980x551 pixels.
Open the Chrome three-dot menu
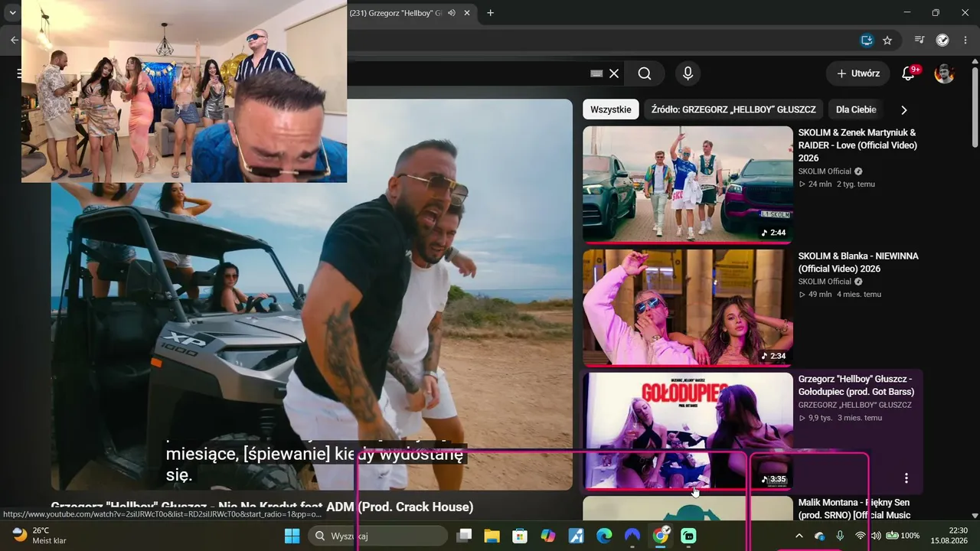click(965, 41)
